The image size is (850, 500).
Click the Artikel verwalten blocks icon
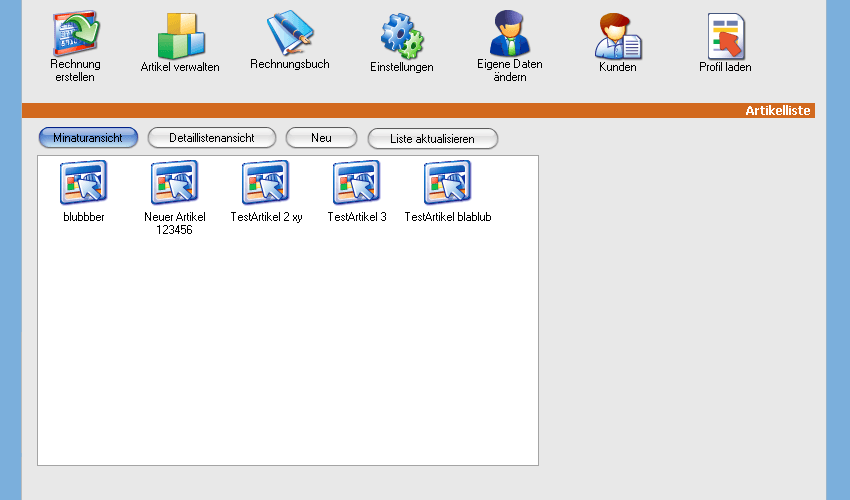point(181,35)
